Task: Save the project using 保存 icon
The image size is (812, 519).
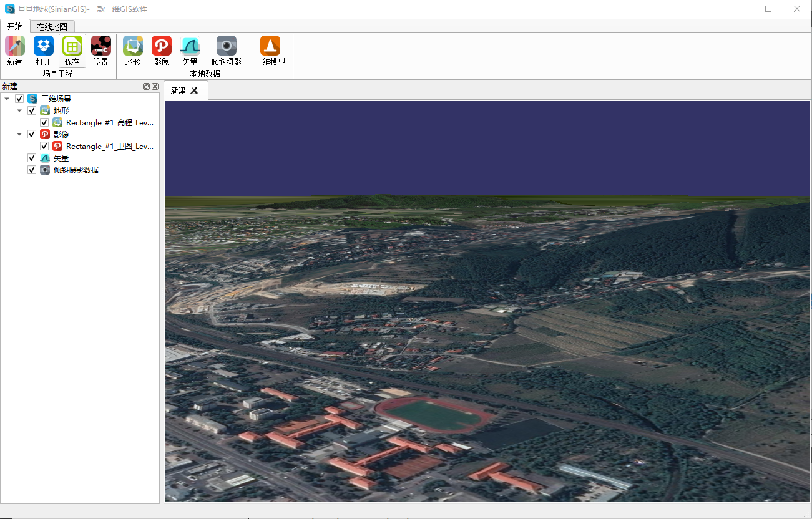Action: click(72, 46)
